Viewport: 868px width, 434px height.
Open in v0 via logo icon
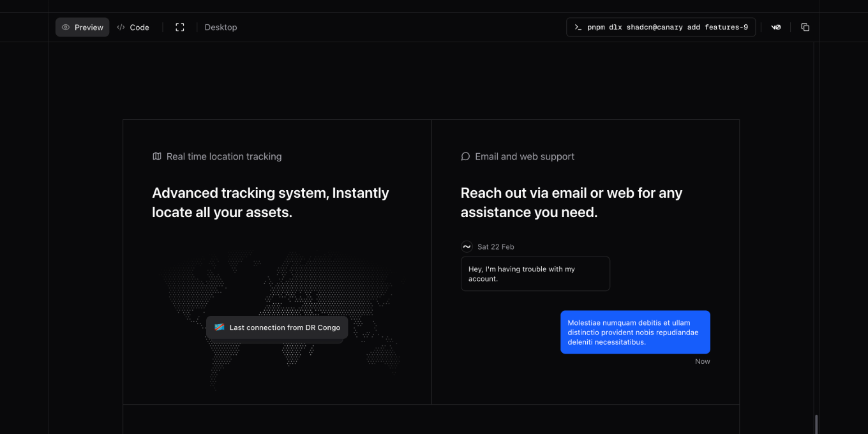[x=776, y=27]
